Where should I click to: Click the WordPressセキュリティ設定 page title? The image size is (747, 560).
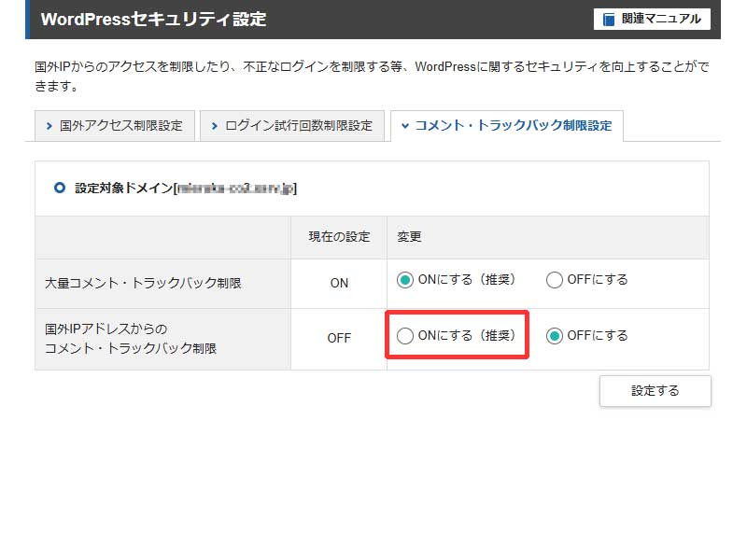tap(153, 20)
